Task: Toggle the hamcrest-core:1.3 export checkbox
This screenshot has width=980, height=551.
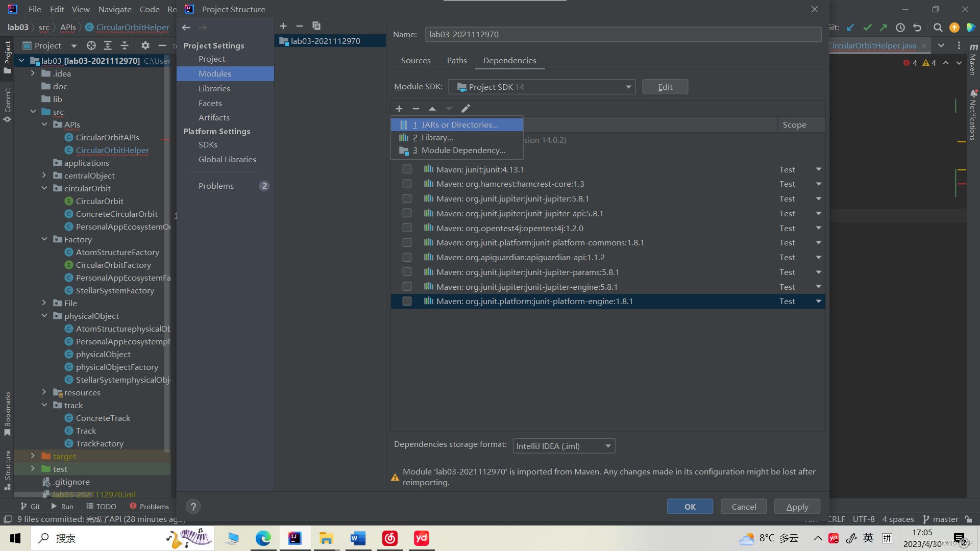Action: tap(407, 184)
